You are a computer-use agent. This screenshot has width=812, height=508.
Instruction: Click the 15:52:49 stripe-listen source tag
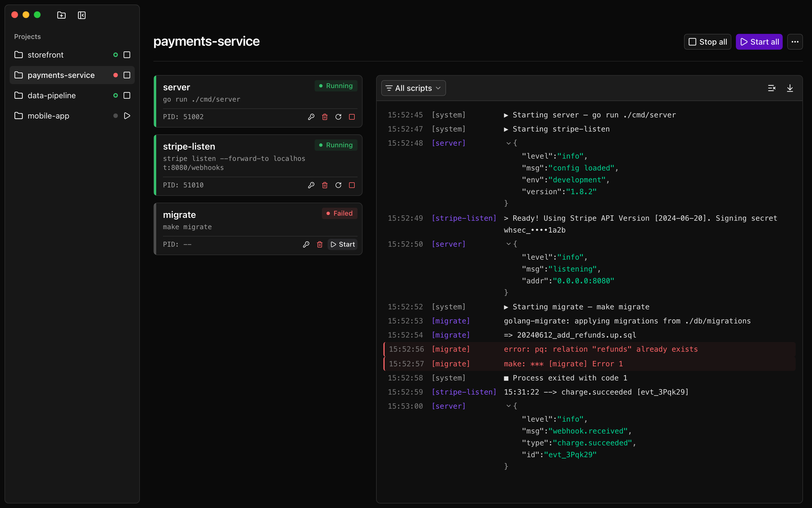click(464, 218)
